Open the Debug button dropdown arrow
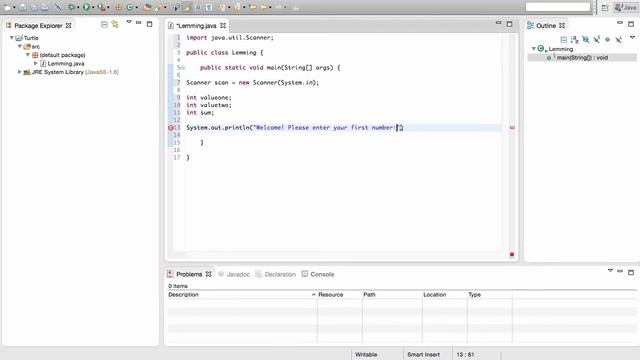This screenshot has height=360, width=640. pyautogui.click(x=78, y=7)
